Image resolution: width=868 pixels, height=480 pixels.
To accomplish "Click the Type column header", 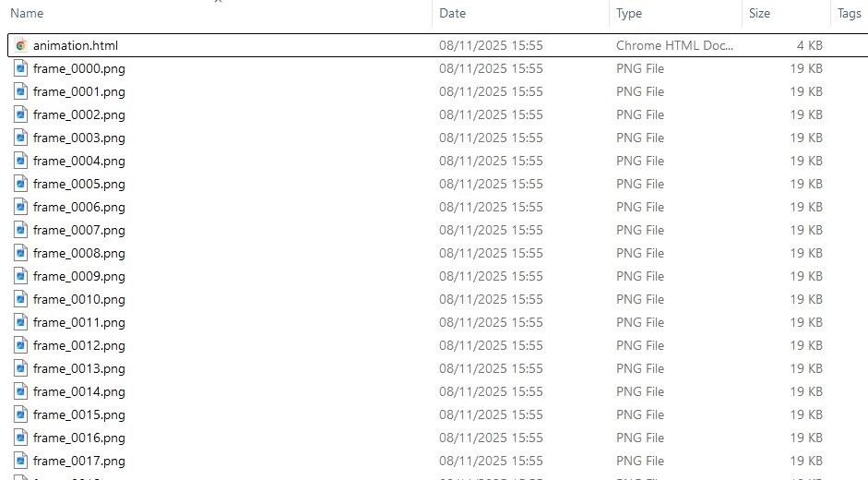I will pyautogui.click(x=629, y=13).
